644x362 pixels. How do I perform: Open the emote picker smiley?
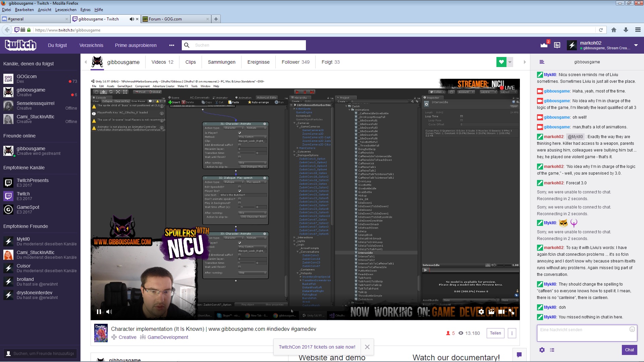pos(632,329)
